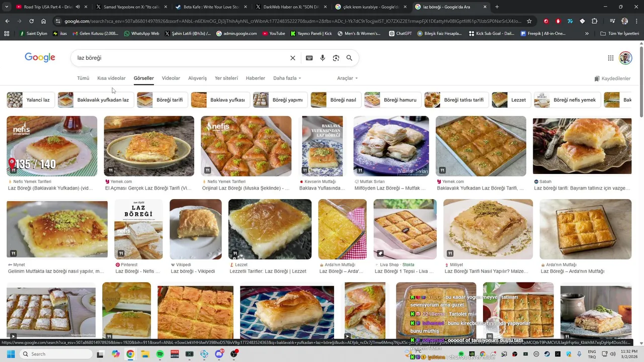Viewport: 644px width, 362px height.
Task: Open the Windows taskbar Search box
Action: coord(56,354)
